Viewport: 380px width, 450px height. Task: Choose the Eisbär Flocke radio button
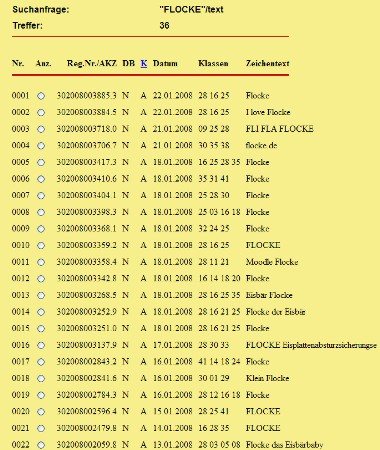(x=41, y=296)
